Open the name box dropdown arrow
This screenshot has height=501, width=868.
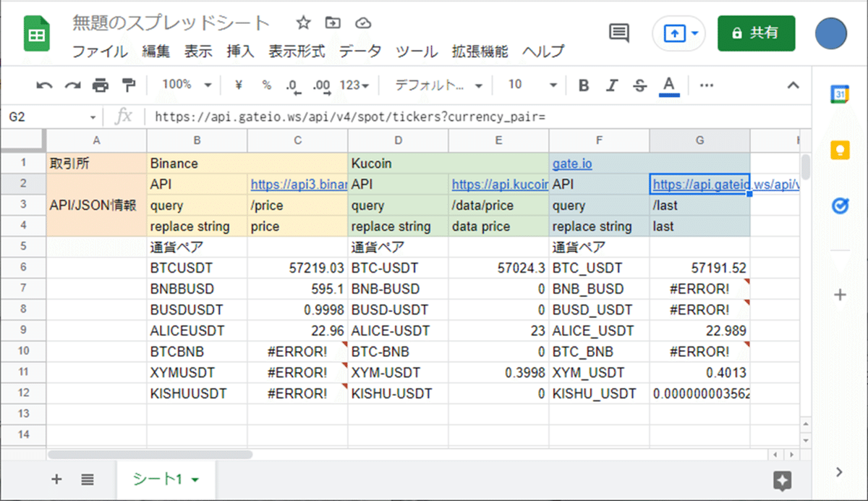[93, 117]
